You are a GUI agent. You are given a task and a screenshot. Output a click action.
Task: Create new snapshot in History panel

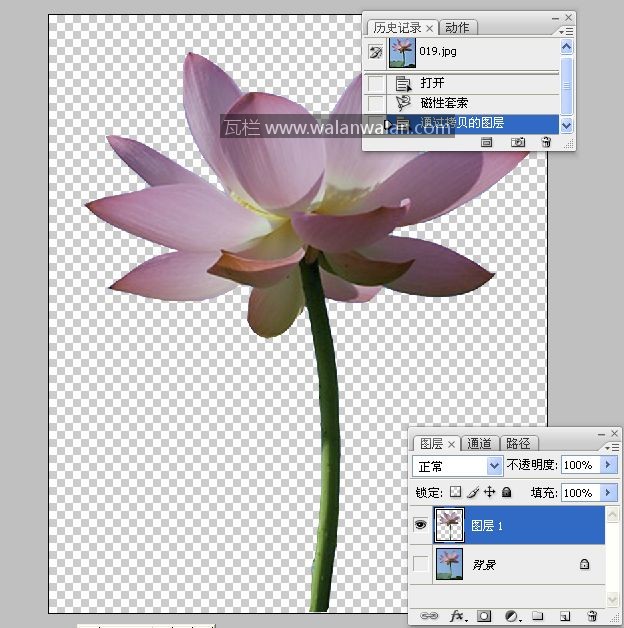518,143
